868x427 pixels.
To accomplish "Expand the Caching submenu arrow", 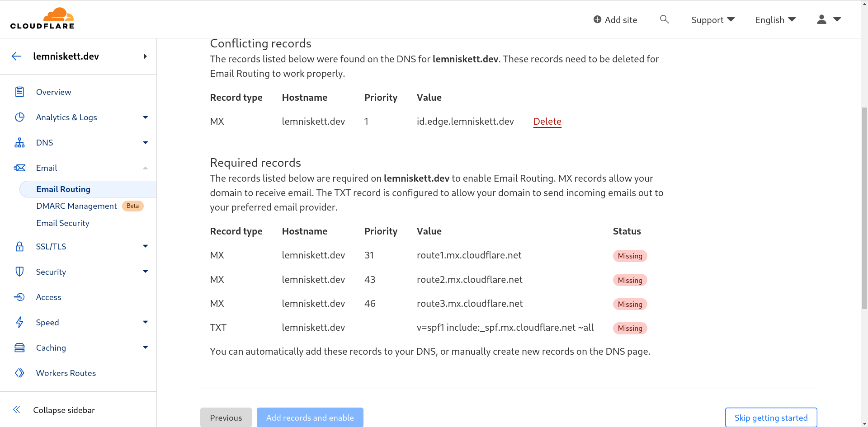I will [145, 347].
